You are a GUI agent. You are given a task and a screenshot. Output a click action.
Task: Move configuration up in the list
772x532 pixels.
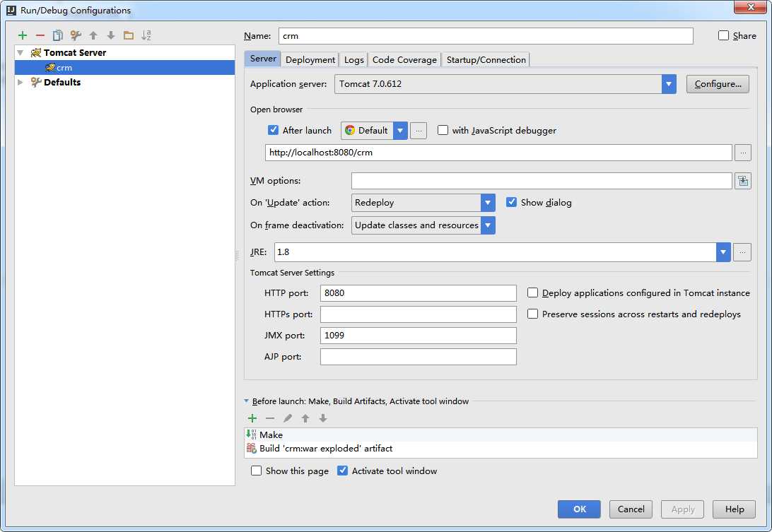[93, 35]
